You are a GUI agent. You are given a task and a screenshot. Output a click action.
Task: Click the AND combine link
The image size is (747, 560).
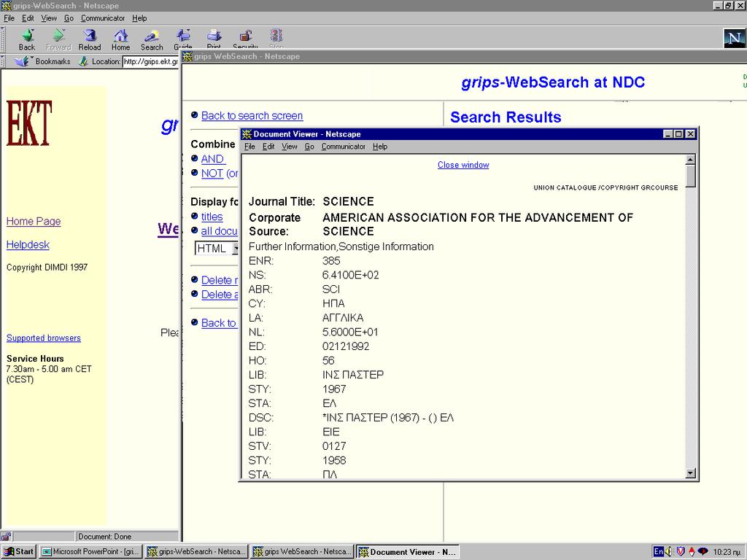pos(212,159)
